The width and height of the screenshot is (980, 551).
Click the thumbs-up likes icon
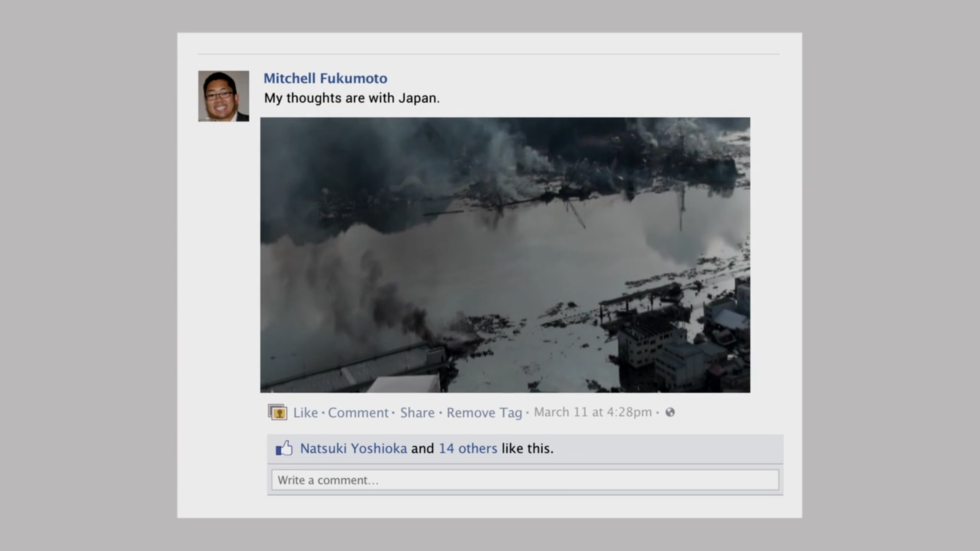click(x=284, y=448)
